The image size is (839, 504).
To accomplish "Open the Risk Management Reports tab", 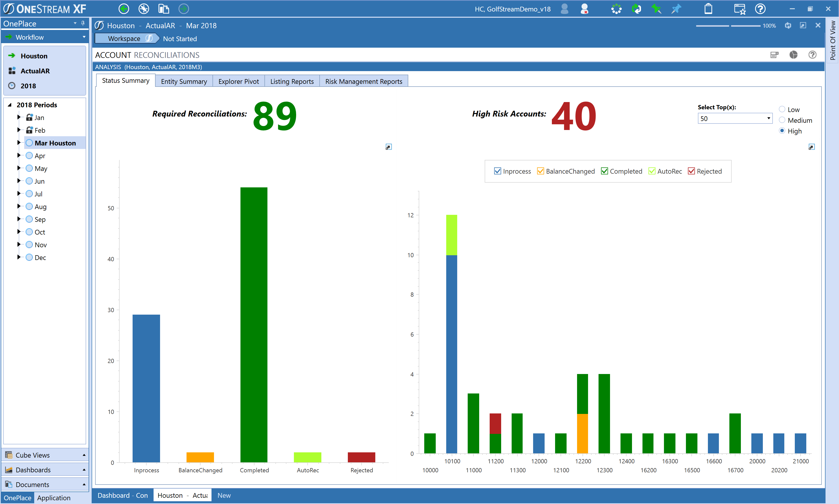I will [x=363, y=82].
